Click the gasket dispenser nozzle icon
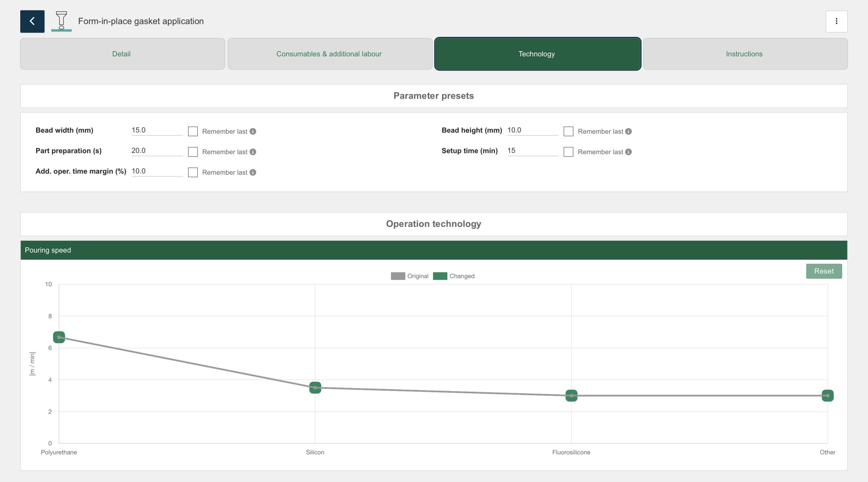This screenshot has height=482, width=868. (x=61, y=21)
